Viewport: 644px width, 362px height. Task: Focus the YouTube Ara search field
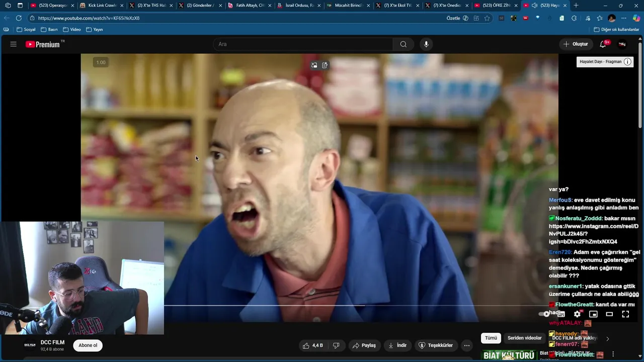click(x=303, y=44)
